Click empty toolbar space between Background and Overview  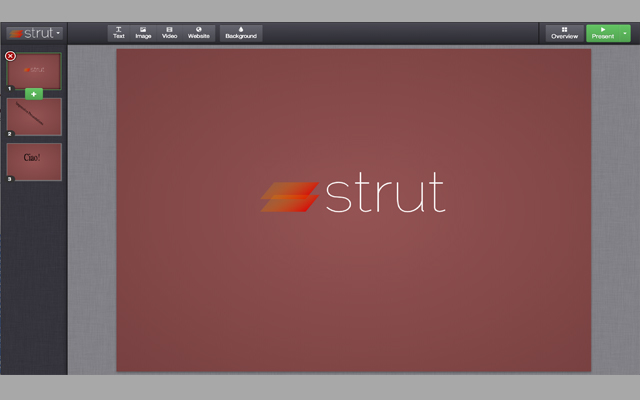coord(400,33)
